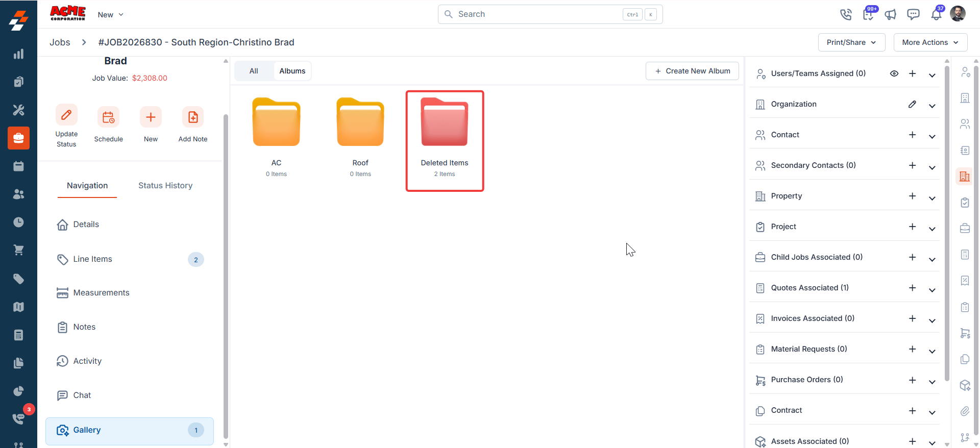Viewport: 980px width, 448px height.
Task: Go to Jobs breadcrumb link
Action: pos(60,42)
